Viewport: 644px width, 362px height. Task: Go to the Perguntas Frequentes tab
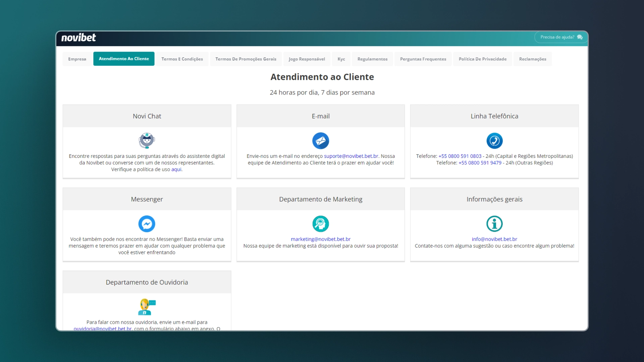tap(423, 59)
